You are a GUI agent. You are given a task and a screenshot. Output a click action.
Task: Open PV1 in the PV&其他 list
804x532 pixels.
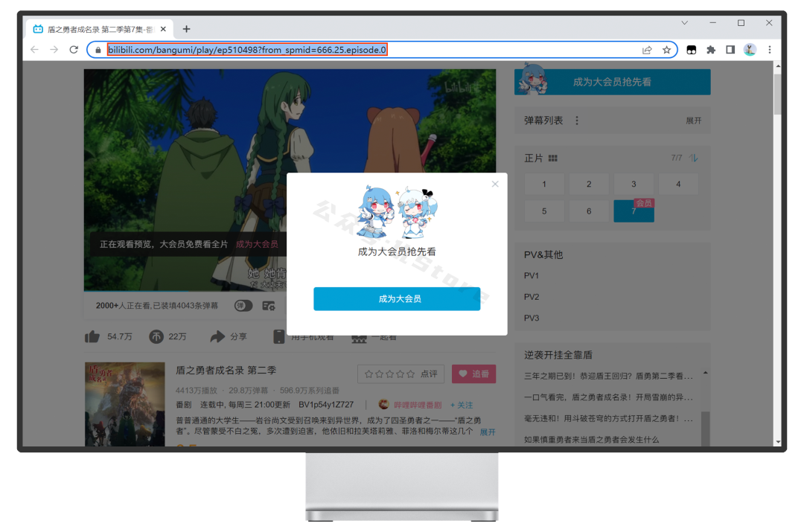coord(532,276)
